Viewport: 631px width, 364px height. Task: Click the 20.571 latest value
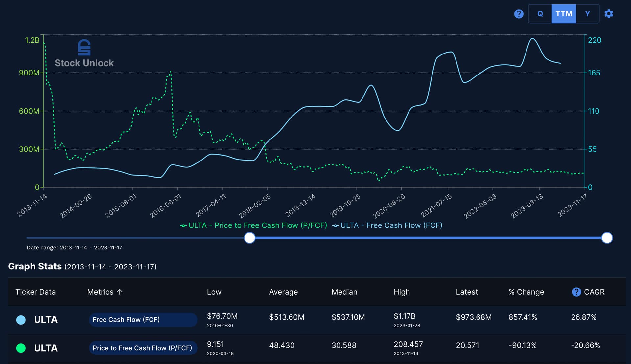(467, 345)
